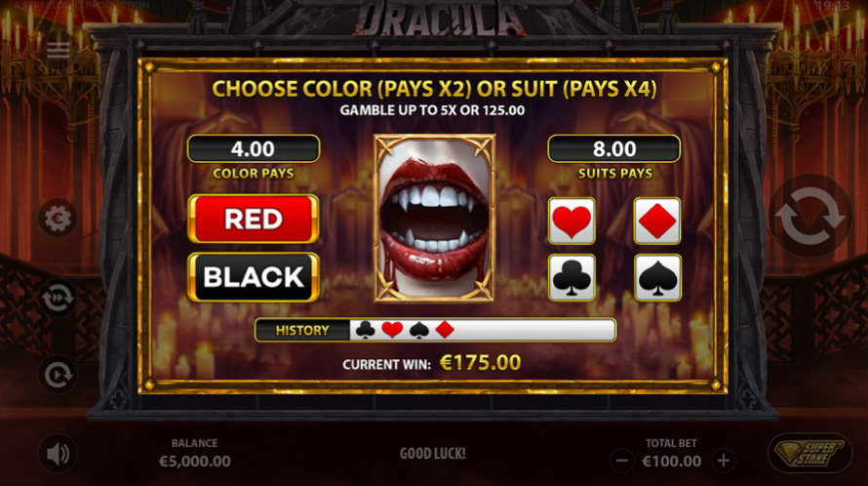Open the hamburger menu
The width and height of the screenshot is (868, 486).
(59, 51)
